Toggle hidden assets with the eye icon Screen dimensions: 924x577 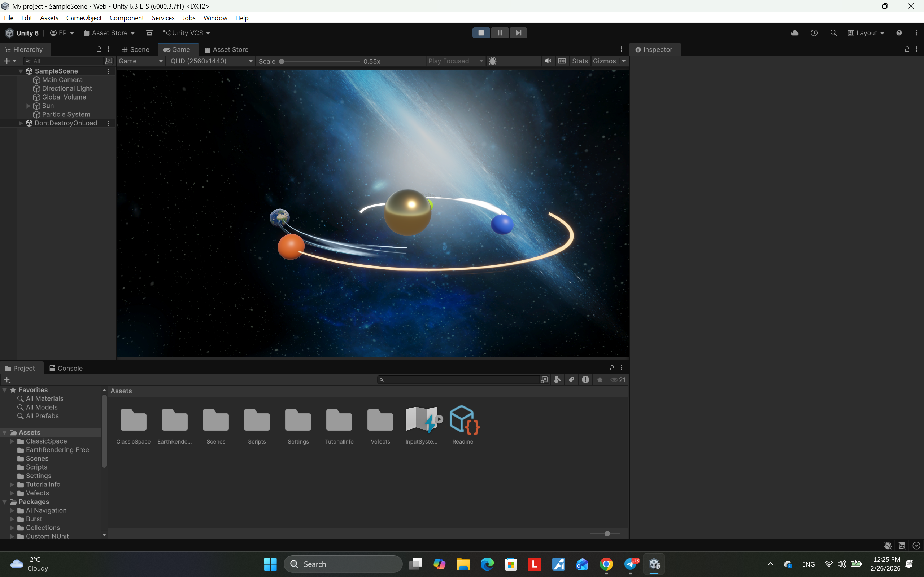coord(614,380)
